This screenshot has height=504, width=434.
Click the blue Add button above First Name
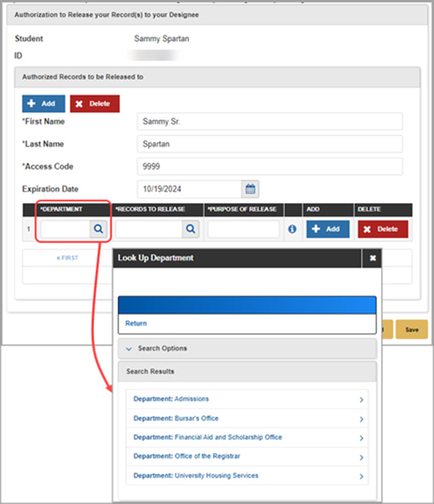coord(43,104)
